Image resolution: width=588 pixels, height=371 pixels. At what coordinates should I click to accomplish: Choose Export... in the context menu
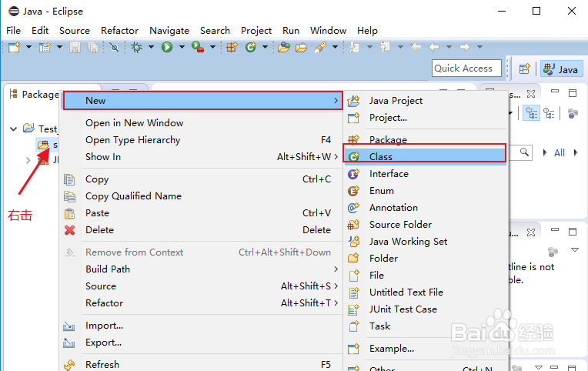[202, 343]
